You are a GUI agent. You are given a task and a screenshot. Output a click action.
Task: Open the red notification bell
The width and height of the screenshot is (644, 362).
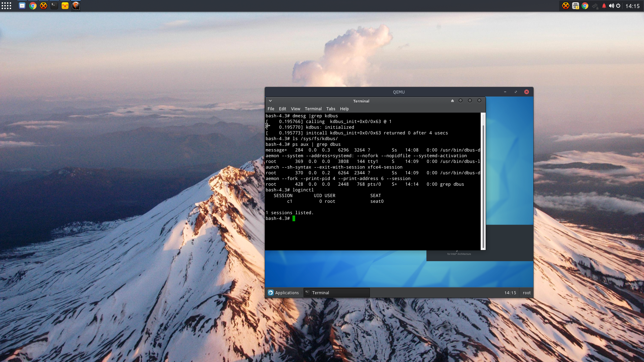[x=604, y=6]
